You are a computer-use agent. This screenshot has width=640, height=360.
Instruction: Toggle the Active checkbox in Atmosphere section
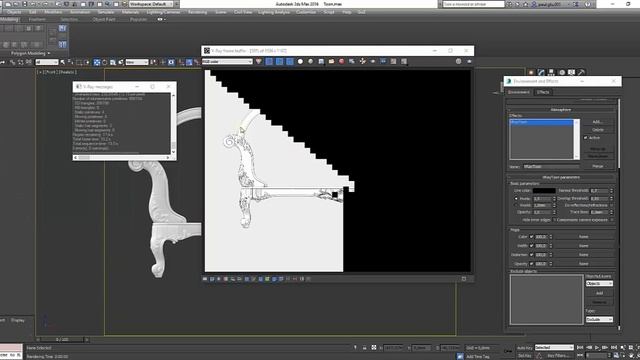(586, 138)
